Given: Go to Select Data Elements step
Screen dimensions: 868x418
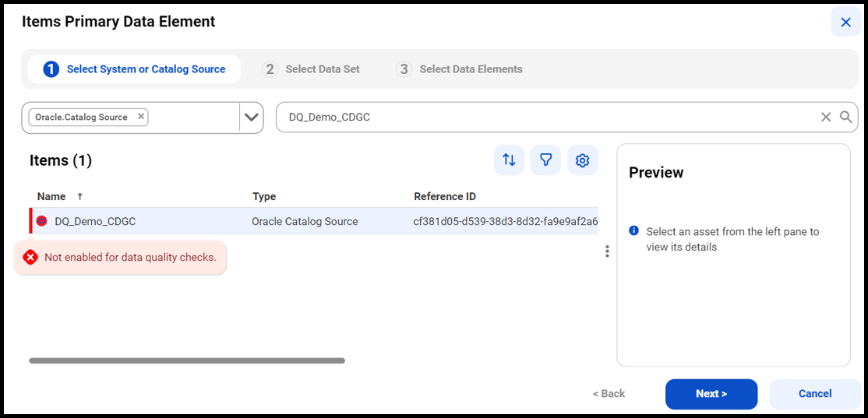Looking at the screenshot, I should [x=460, y=69].
